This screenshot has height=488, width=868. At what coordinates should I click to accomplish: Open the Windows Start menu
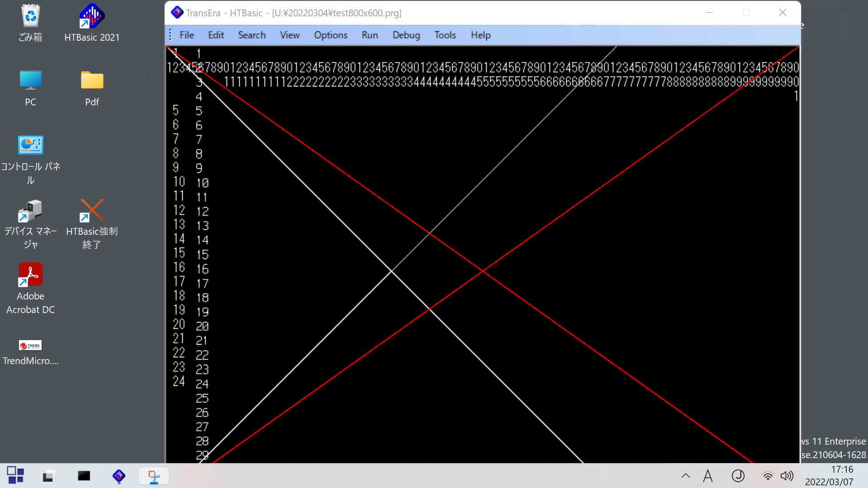15,475
